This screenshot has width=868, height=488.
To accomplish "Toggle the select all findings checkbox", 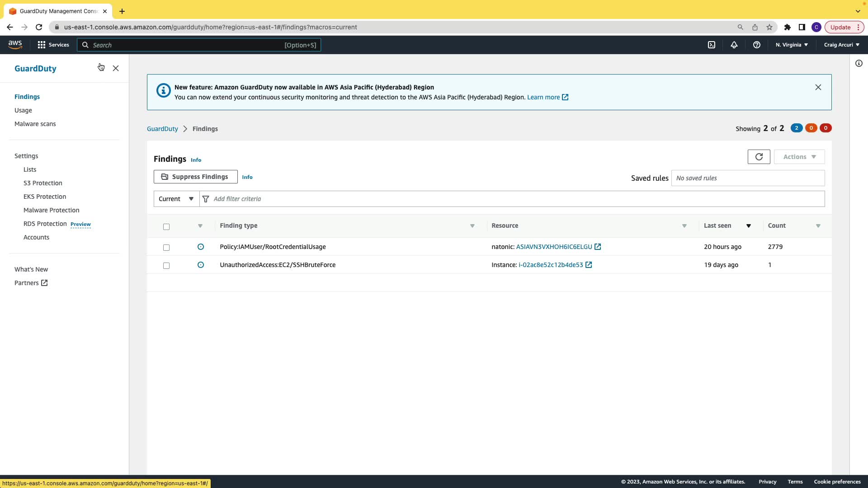I will point(166,227).
